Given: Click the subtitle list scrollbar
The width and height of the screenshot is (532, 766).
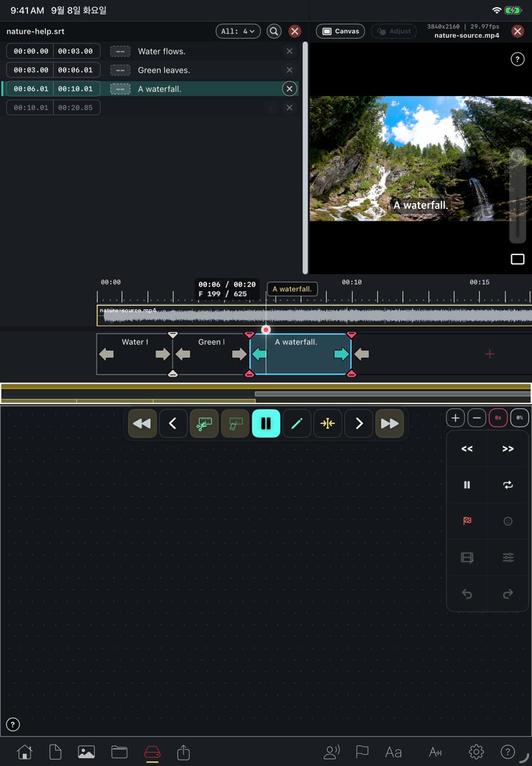Looking at the screenshot, I should coord(306,157).
